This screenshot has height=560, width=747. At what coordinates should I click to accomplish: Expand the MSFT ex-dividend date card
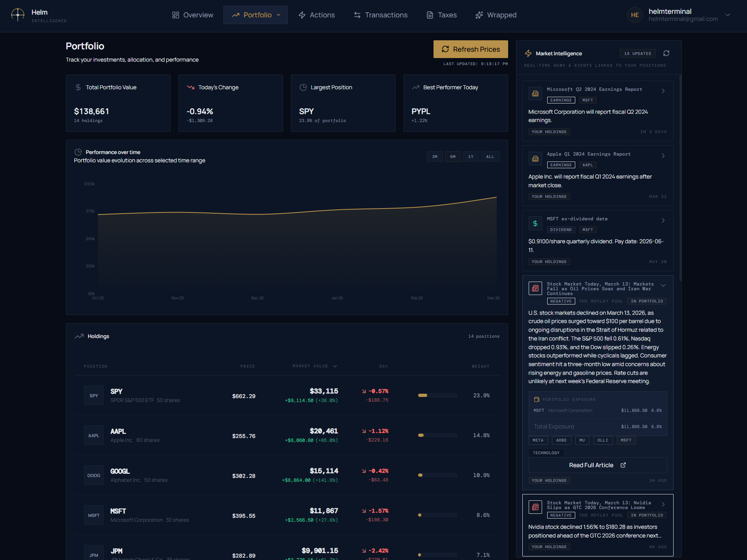pyautogui.click(x=663, y=220)
